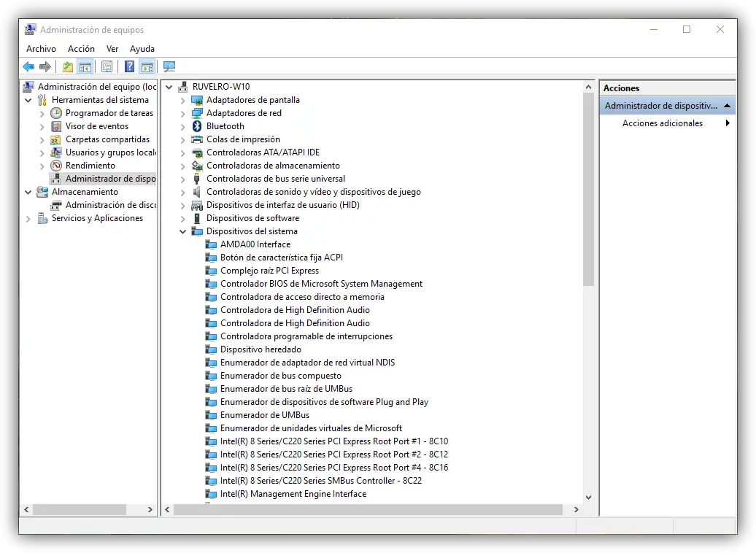Viewport: 756px width, 553px height.
Task: Toggle the console tree pane toolbar icon
Action: click(x=85, y=66)
